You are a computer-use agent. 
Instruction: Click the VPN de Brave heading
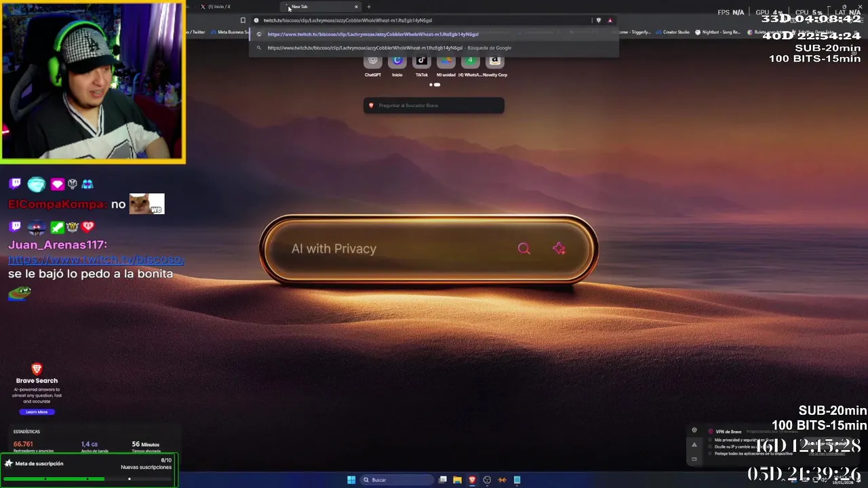click(x=728, y=432)
